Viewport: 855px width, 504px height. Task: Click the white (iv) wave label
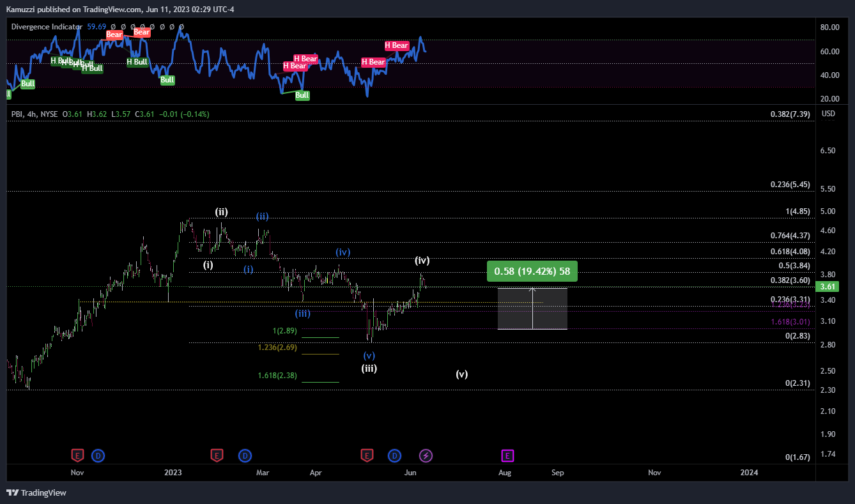click(422, 260)
